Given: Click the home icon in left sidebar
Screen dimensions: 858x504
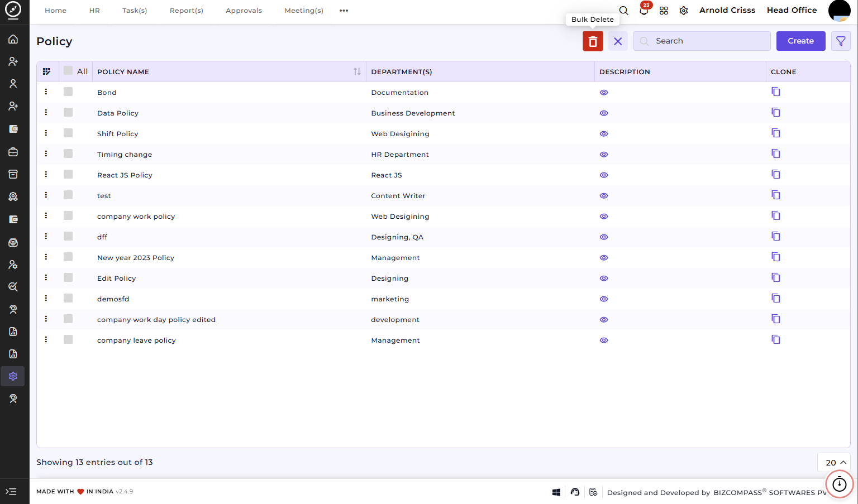Looking at the screenshot, I should click(13, 39).
